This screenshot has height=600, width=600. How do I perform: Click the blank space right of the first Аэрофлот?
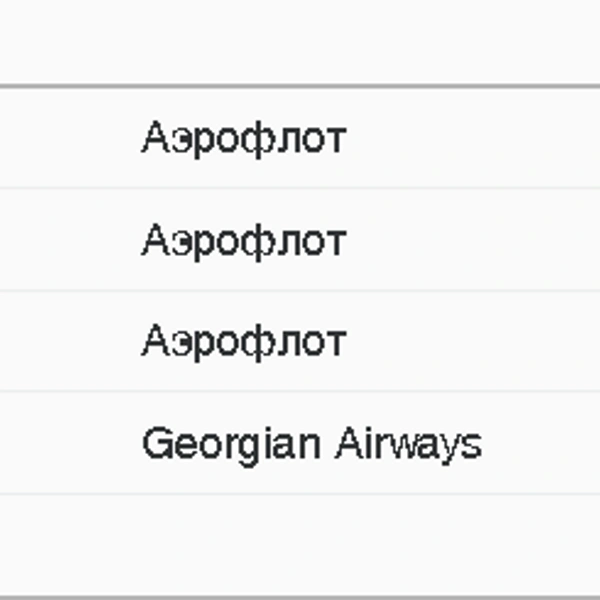pos(474,138)
